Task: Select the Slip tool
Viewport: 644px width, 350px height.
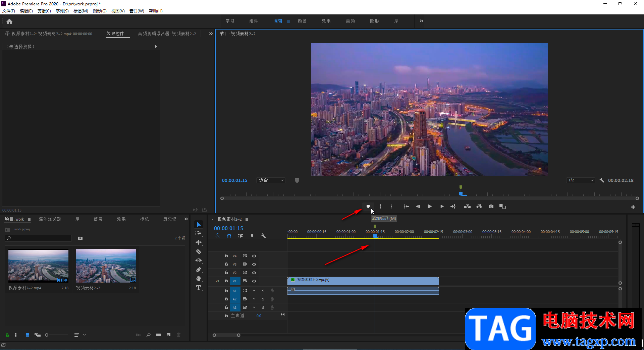Action: point(199,260)
